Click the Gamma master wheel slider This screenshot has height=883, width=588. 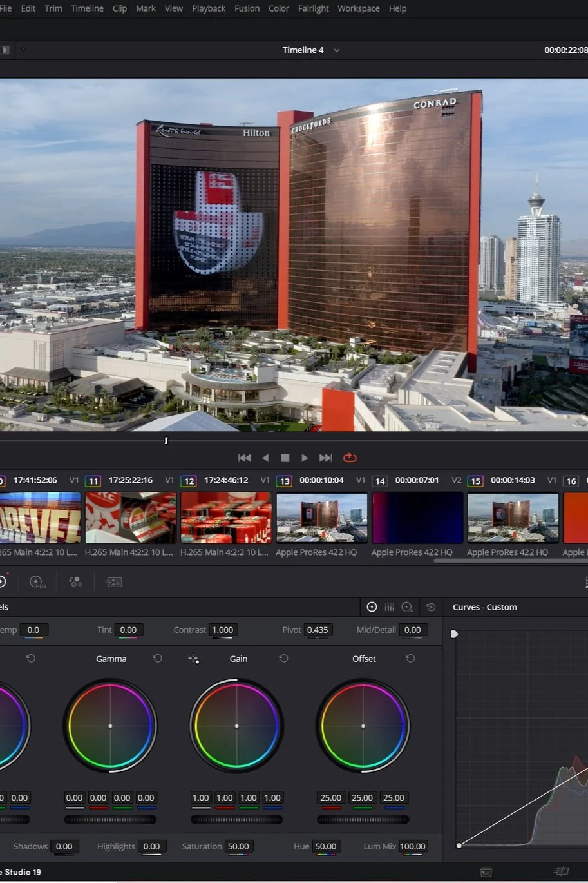coord(110,820)
